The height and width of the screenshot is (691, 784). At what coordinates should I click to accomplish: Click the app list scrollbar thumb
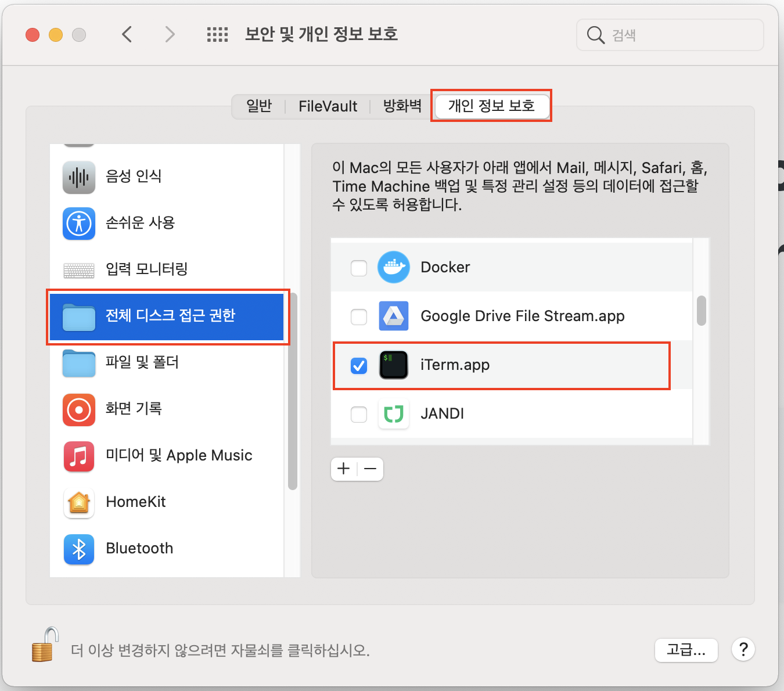pos(701,311)
